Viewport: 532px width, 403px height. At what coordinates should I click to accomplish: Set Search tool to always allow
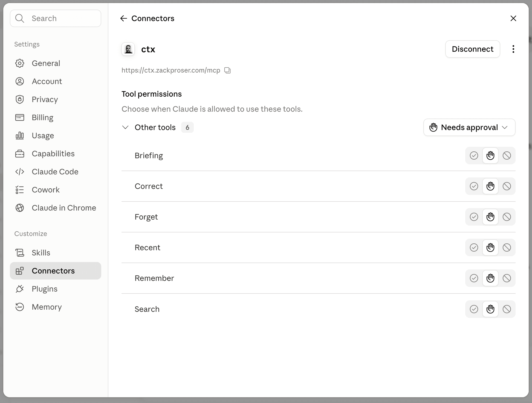click(x=474, y=309)
